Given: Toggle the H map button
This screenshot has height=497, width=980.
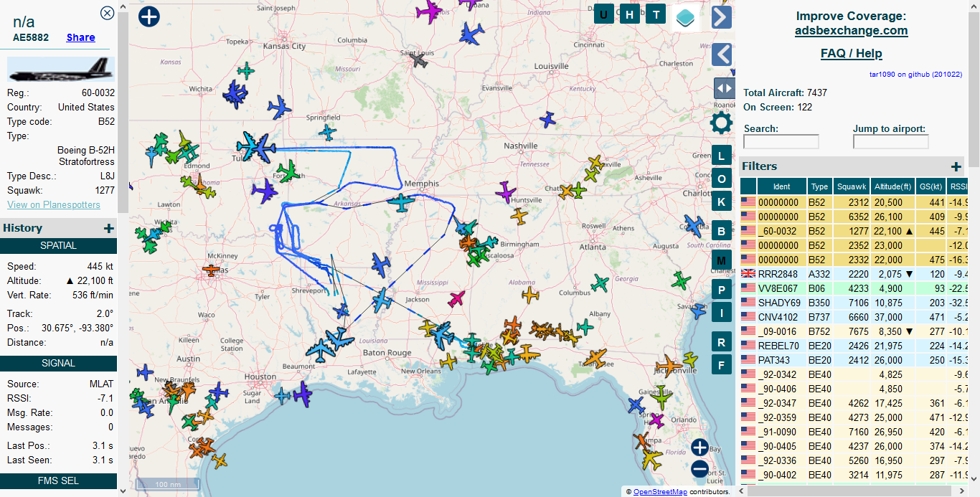Looking at the screenshot, I should pyautogui.click(x=629, y=14).
